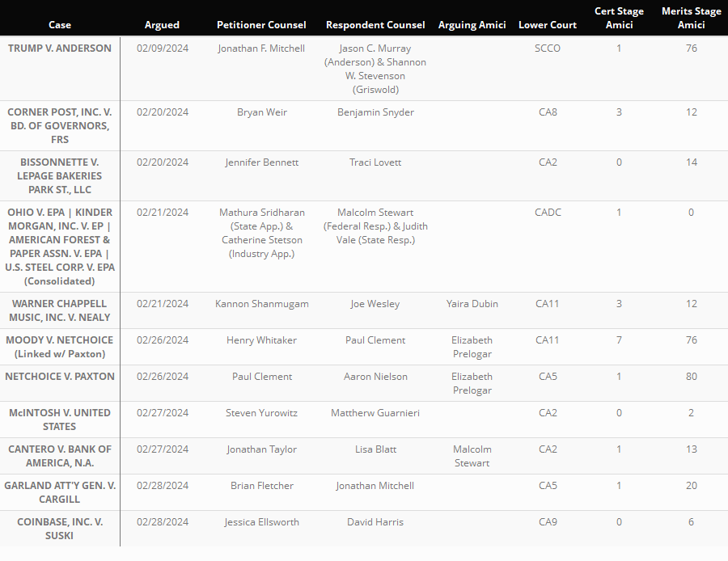Sort table by the Case column header
This screenshot has width=728, height=561.
click(x=59, y=25)
